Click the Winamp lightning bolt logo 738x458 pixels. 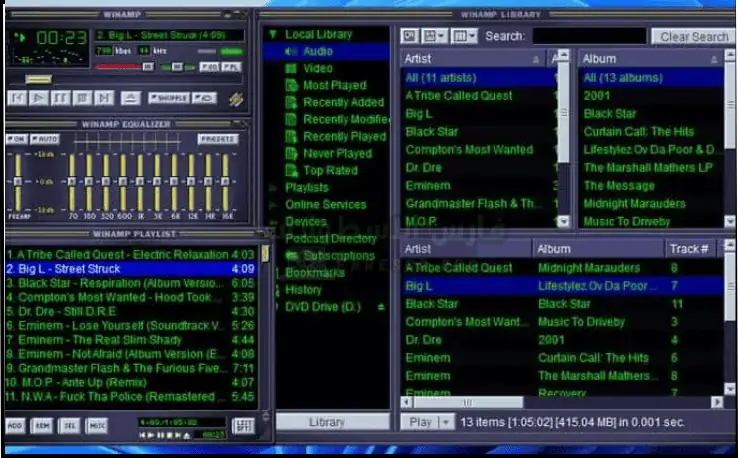pyautogui.click(x=236, y=98)
